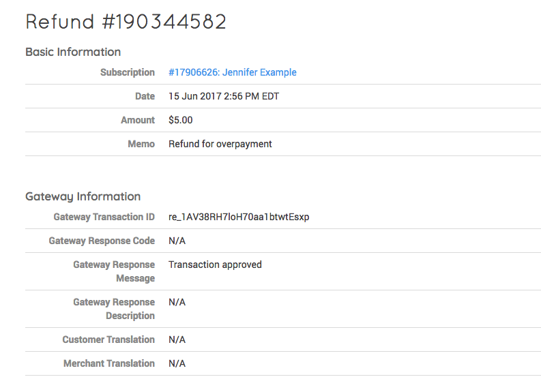Screen dimensions: 541x392
Task: Select the Refund for overpayment memo text
Action: coord(220,144)
